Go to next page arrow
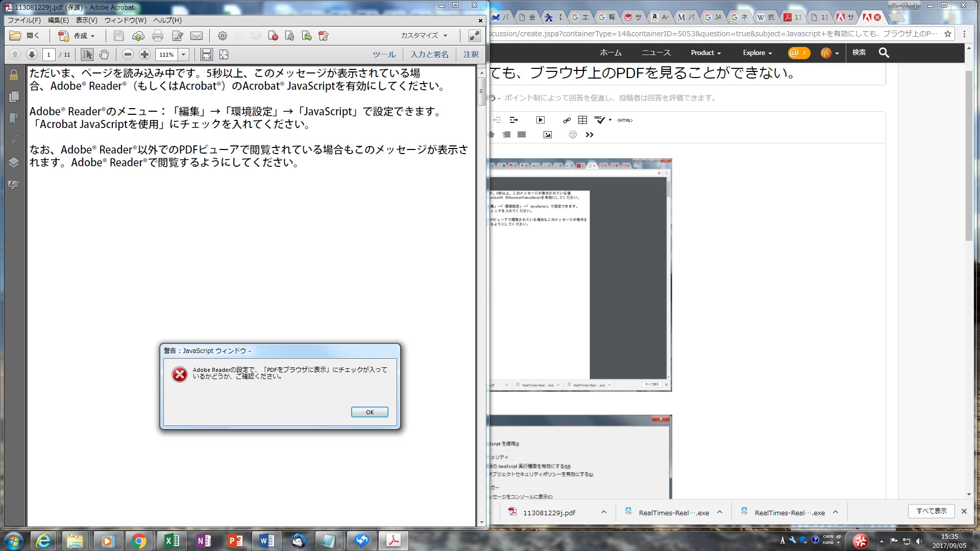The image size is (980, 551). (x=32, y=55)
